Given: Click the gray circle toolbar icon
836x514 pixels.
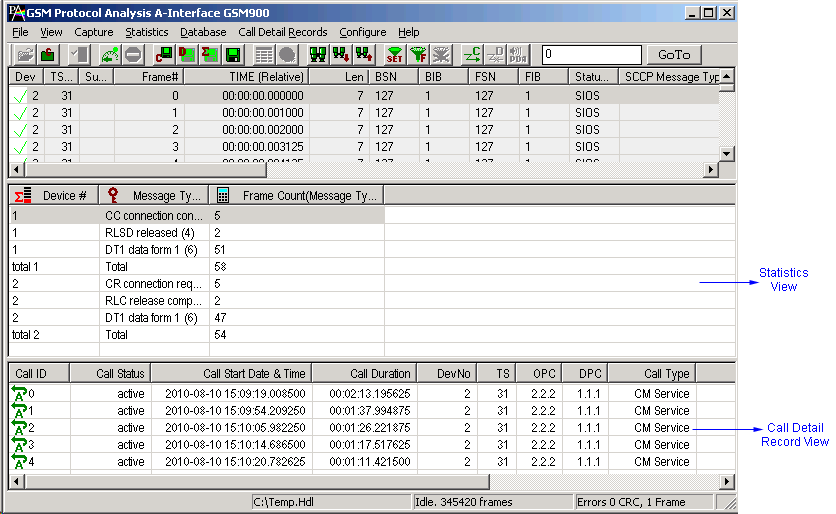Looking at the screenshot, I should point(287,54).
